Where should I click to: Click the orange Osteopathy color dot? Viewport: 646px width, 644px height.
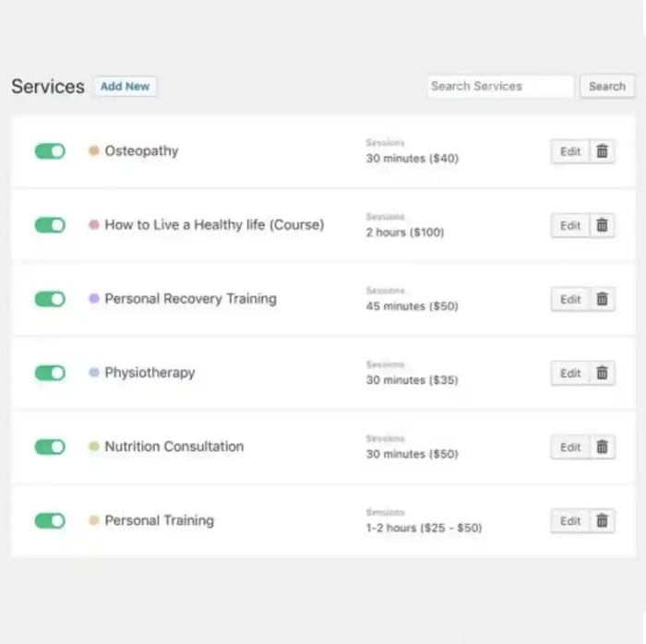pyautogui.click(x=93, y=150)
